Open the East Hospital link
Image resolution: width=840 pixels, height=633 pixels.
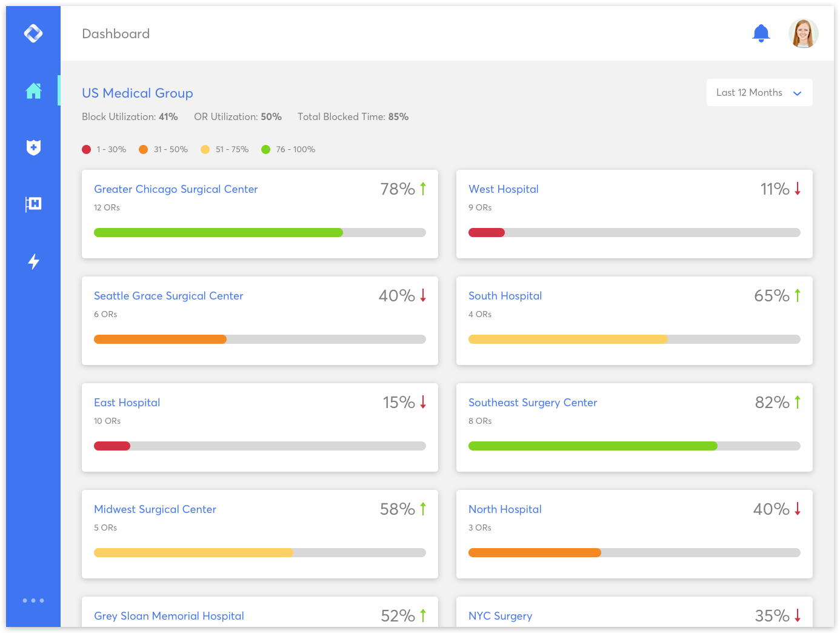click(x=127, y=403)
